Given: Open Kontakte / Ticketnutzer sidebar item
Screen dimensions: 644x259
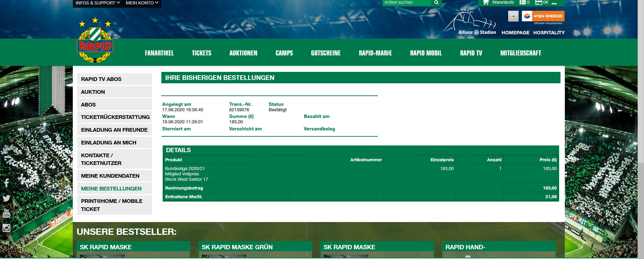Looking at the screenshot, I should (114, 159).
